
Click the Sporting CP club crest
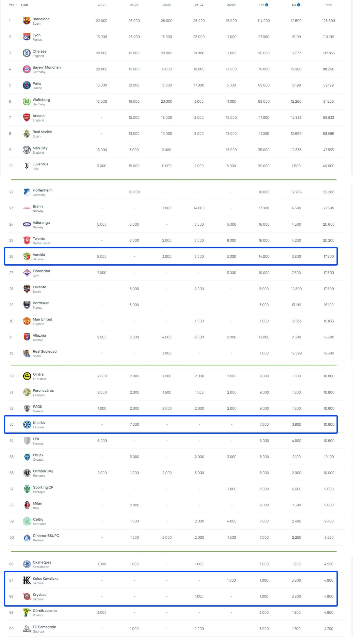[x=27, y=489]
